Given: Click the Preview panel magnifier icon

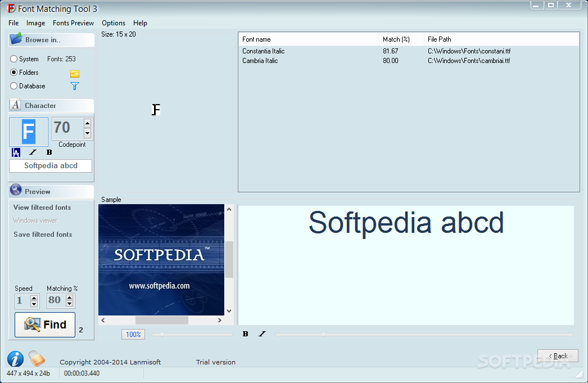Looking at the screenshot, I should pos(16,190).
